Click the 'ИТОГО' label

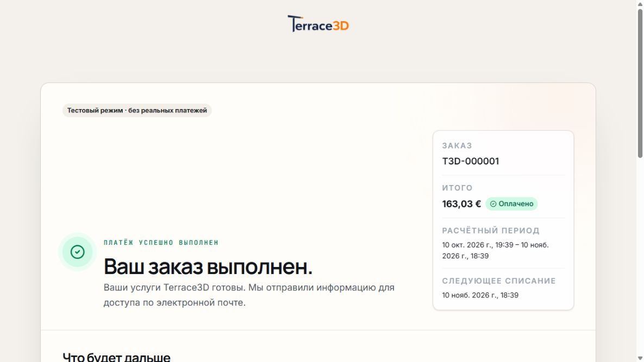pos(457,188)
